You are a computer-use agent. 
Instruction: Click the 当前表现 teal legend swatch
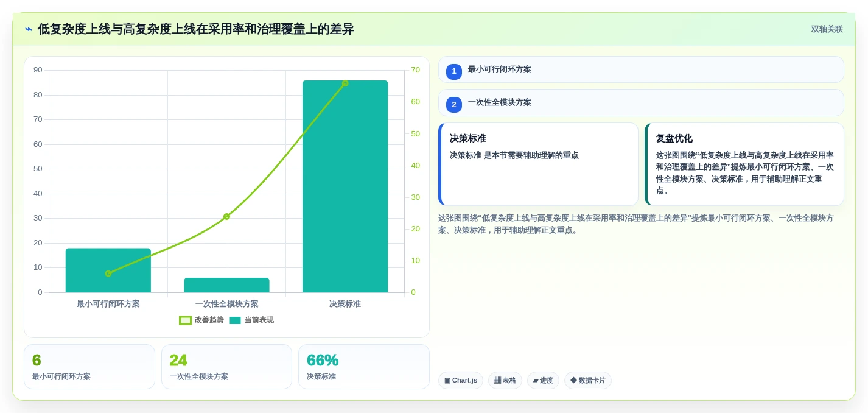236,320
